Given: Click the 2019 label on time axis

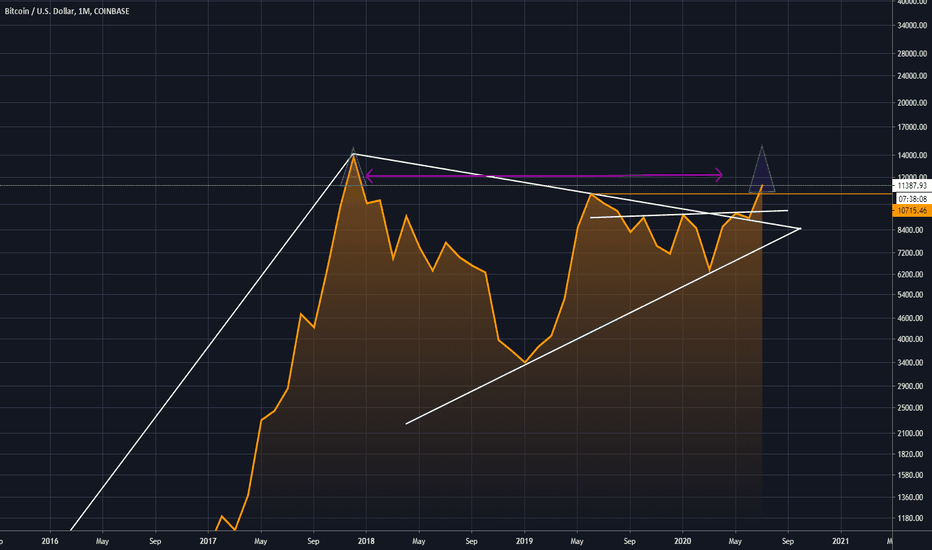Looking at the screenshot, I should click(524, 541).
